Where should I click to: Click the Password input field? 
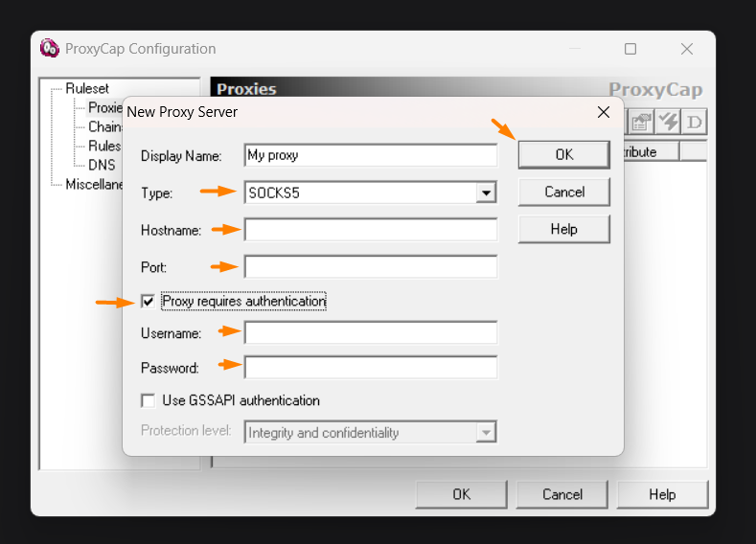(x=370, y=368)
